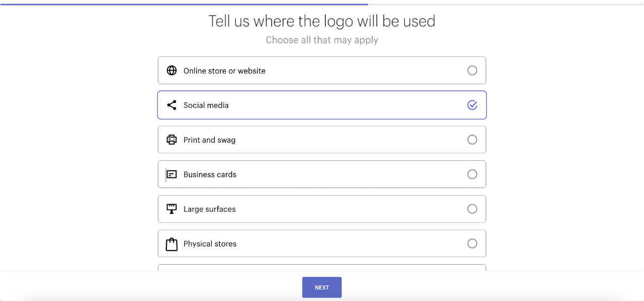The image size is (644, 301).
Task: Pick the Large surfaces option text
Action: [x=209, y=209]
